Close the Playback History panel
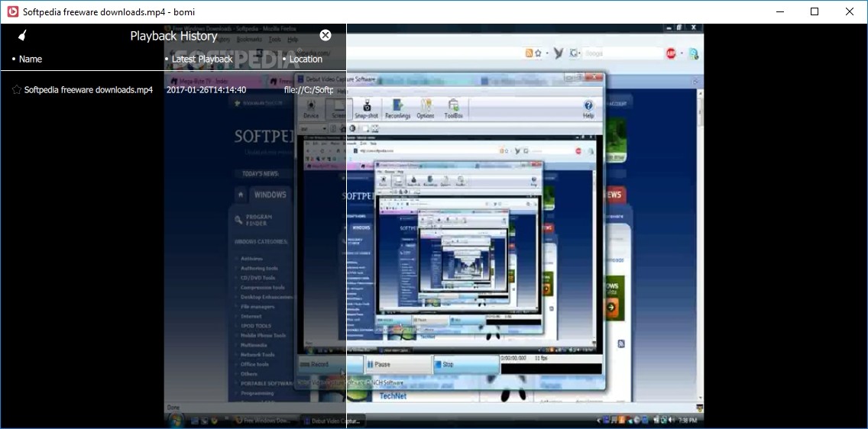This screenshot has width=868, height=429. (325, 35)
